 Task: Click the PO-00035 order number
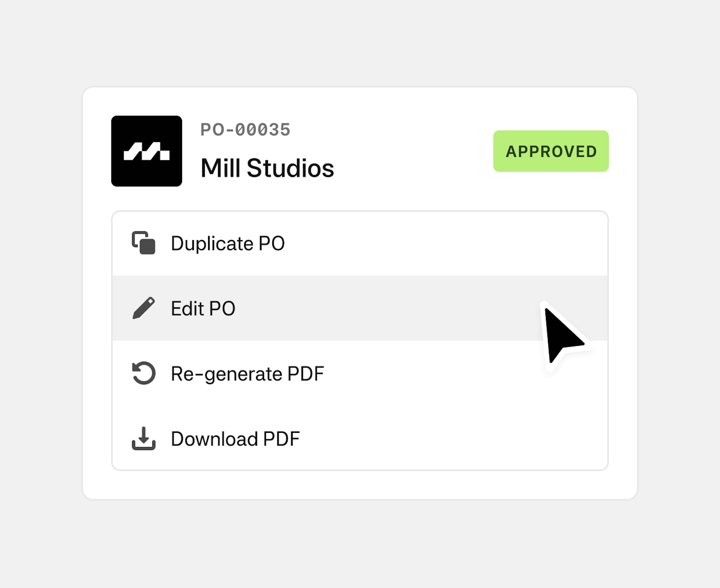245,130
